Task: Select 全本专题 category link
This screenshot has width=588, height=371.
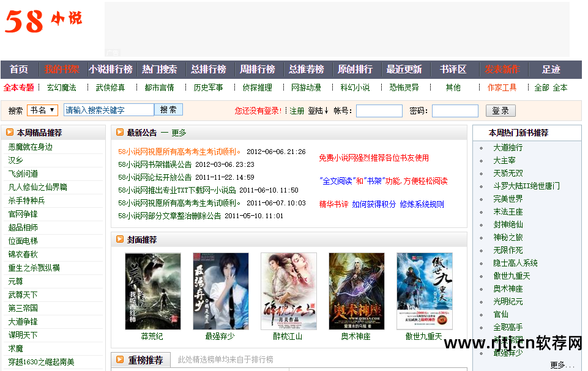Action: click(19, 87)
